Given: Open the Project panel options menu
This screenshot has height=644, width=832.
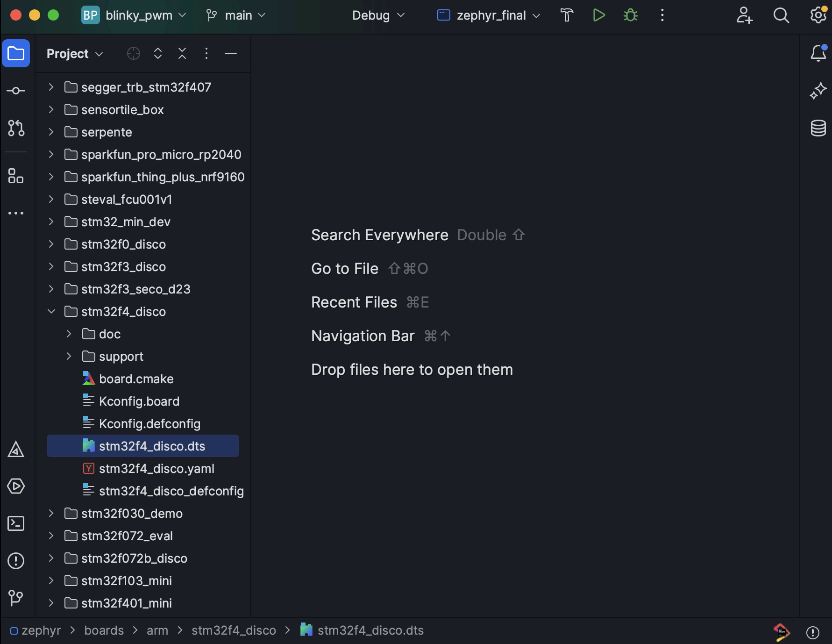Looking at the screenshot, I should (x=206, y=53).
